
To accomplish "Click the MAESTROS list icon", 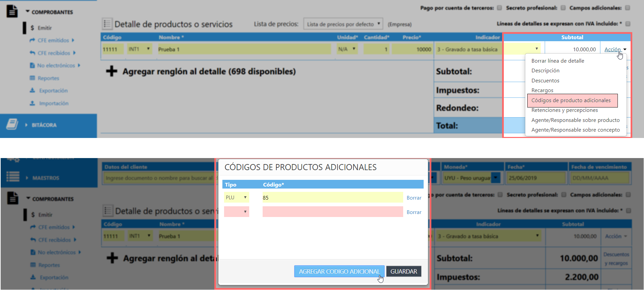I will coord(13,176).
